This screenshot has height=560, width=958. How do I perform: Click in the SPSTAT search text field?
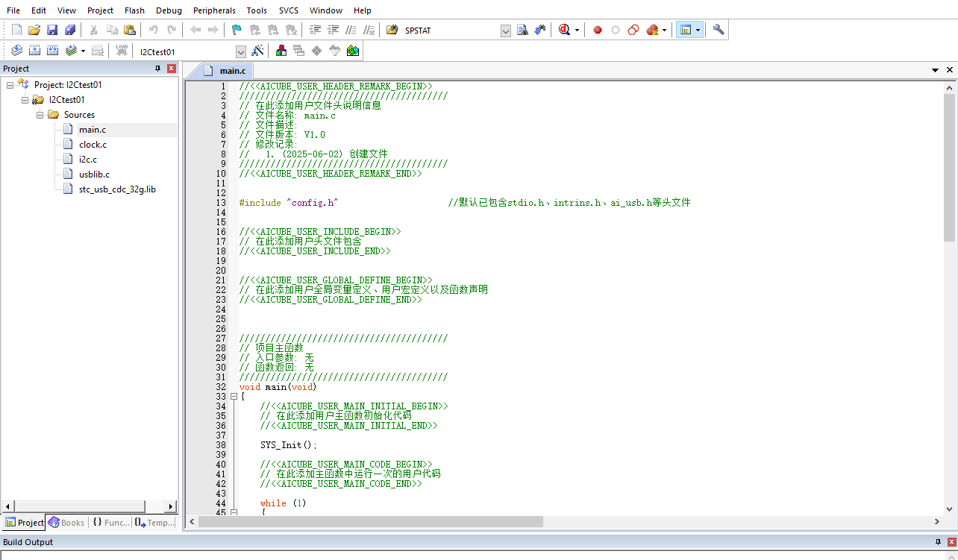(x=451, y=31)
